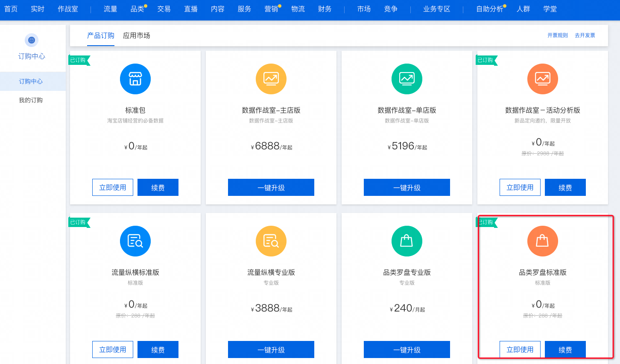
Task: Open 直播 in top navigation
Action: coord(191,9)
